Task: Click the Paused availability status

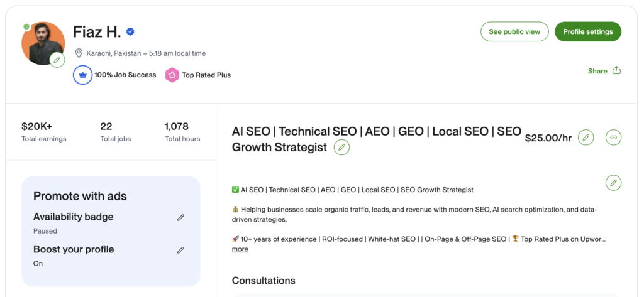Action: (x=45, y=231)
